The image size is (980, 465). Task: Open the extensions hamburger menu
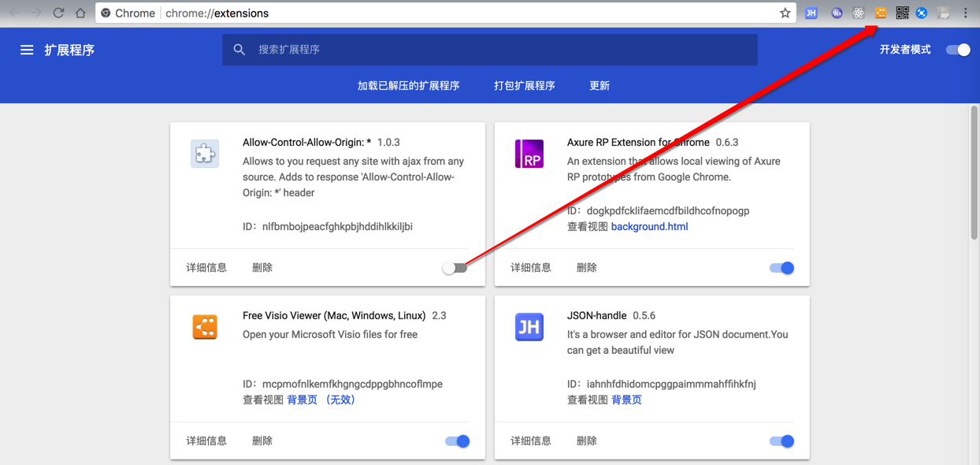point(27,50)
